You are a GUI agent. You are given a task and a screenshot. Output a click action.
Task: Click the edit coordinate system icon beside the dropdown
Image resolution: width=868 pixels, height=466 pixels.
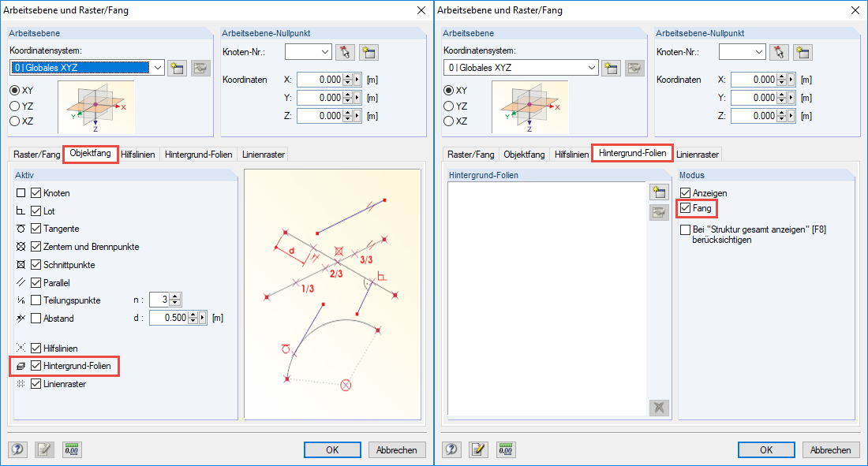click(201, 68)
